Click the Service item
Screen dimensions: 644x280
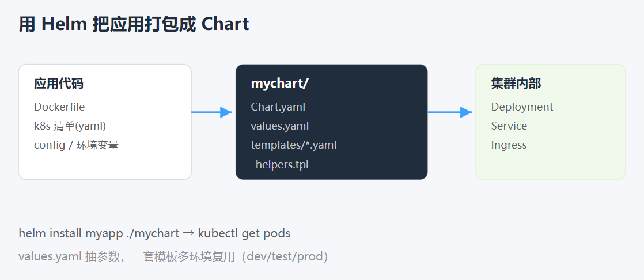[x=509, y=126]
